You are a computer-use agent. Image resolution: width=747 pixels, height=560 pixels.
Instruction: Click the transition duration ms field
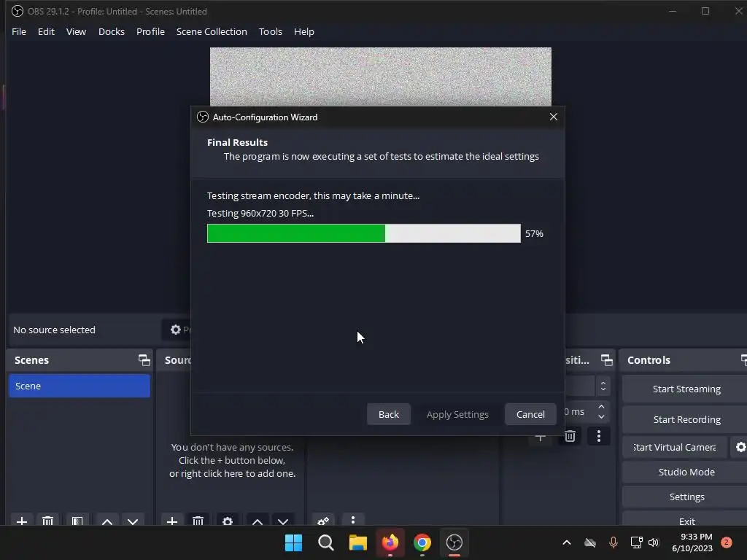click(x=578, y=412)
